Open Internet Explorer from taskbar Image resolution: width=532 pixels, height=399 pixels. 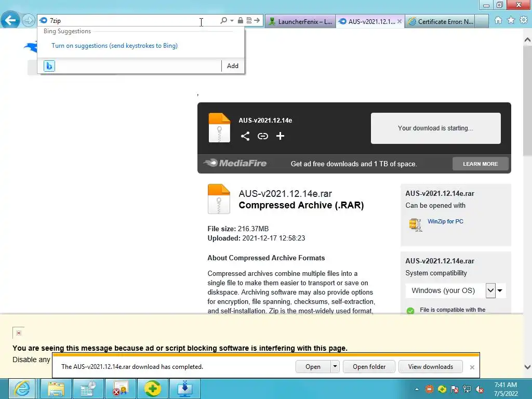click(22, 389)
